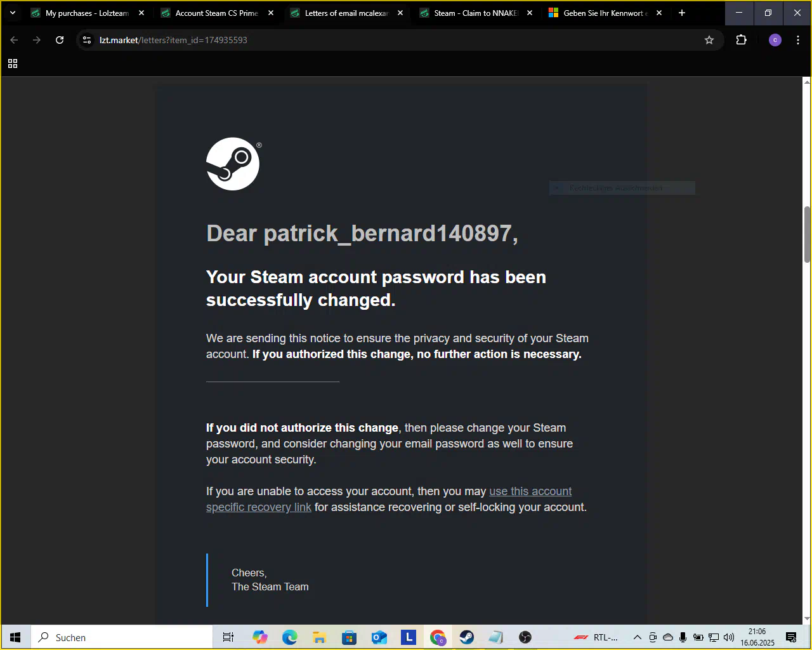Open the Chrome three-dot menu
The image size is (812, 650).
(797, 40)
